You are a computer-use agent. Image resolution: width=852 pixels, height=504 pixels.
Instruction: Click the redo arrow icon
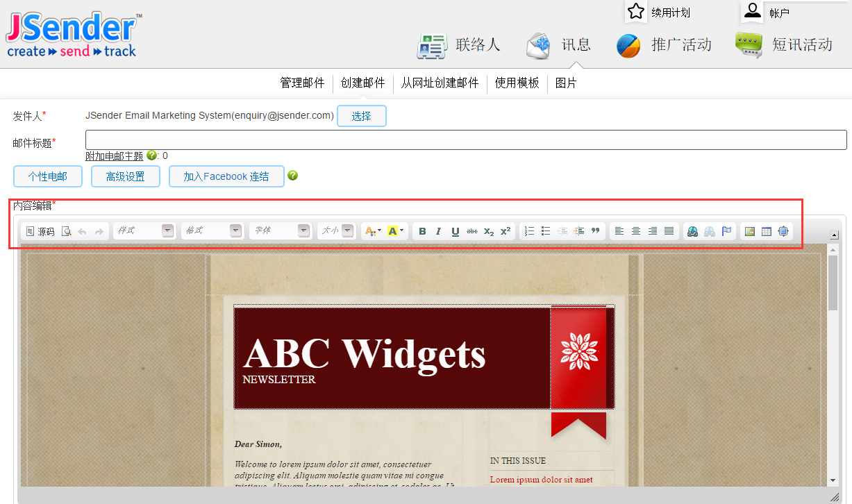[x=99, y=231]
